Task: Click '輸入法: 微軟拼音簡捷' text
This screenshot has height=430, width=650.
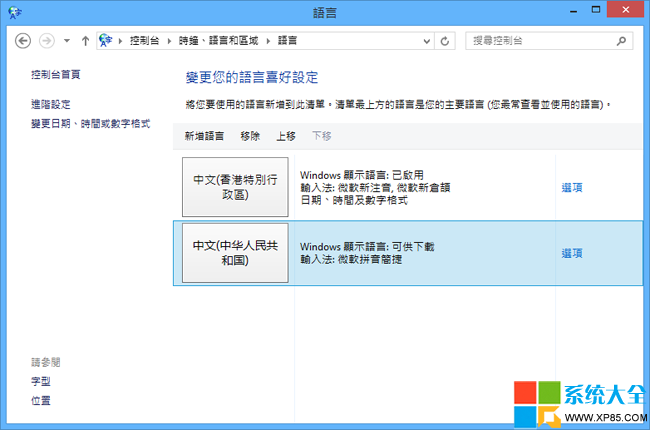Action: coord(351,260)
